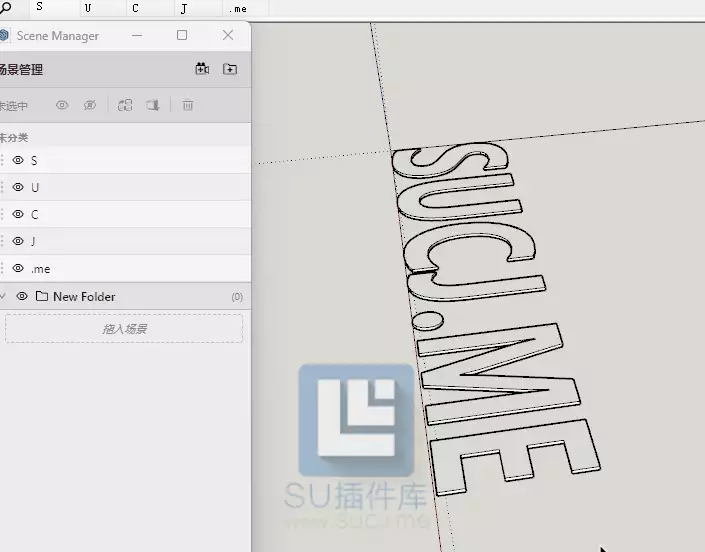705x552 pixels.
Task: Click the trash delete icon
Action: (x=188, y=105)
